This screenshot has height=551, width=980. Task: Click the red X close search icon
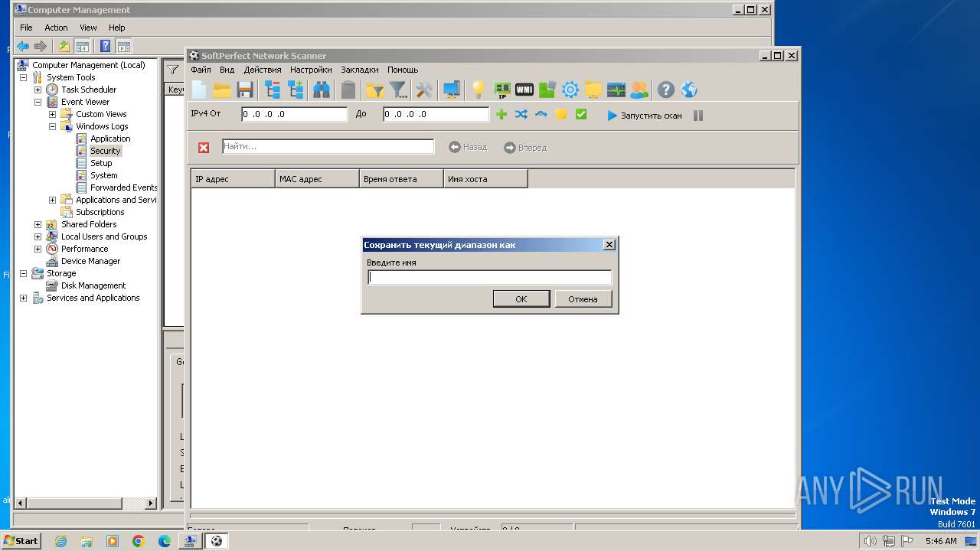(204, 148)
